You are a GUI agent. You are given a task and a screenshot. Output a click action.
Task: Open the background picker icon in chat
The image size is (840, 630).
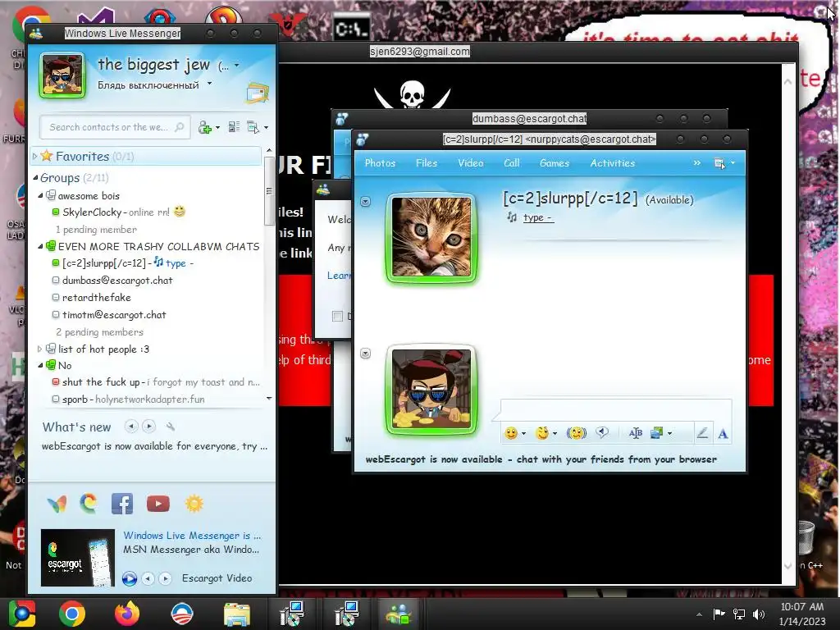click(657, 433)
